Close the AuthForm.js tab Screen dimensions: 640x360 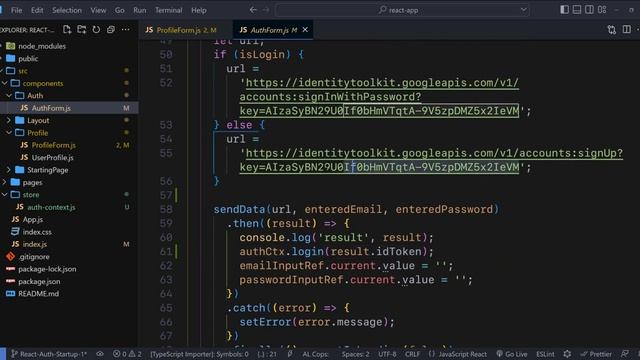coord(305,30)
